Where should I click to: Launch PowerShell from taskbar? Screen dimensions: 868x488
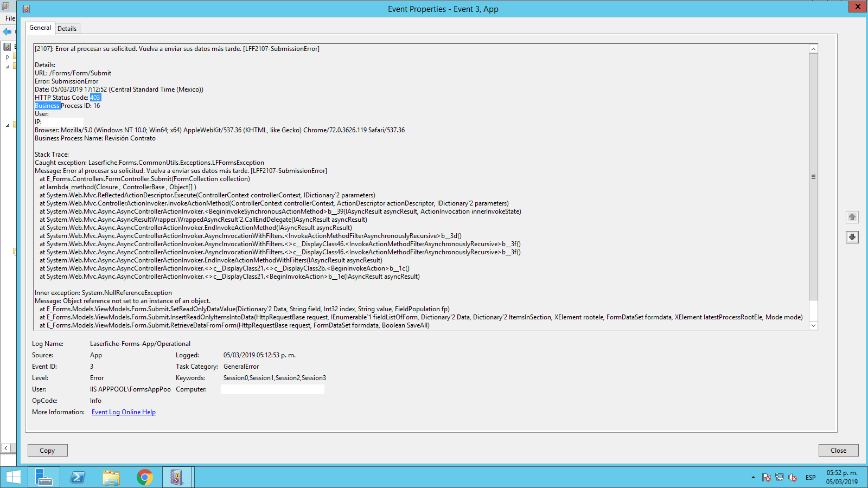(x=78, y=477)
